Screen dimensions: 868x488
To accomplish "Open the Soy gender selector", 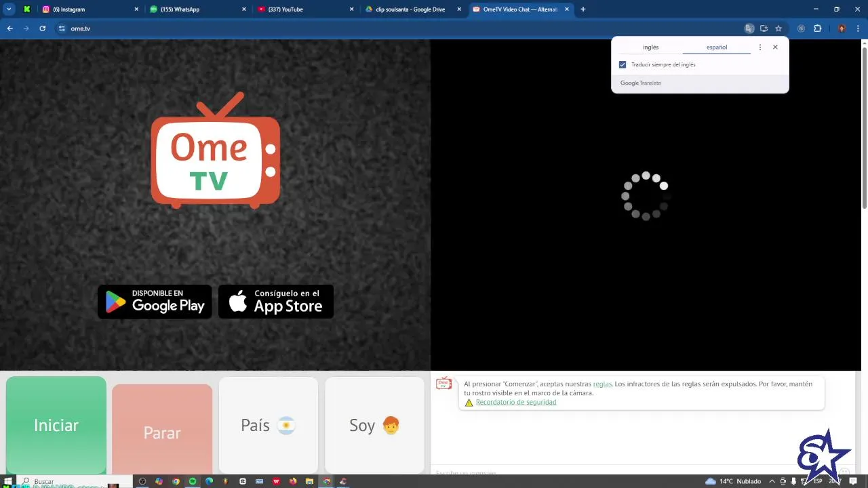I will pos(374,425).
